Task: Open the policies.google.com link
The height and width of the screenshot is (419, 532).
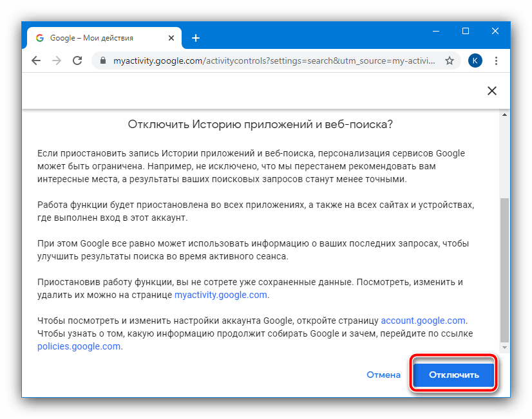Action: 79,346
